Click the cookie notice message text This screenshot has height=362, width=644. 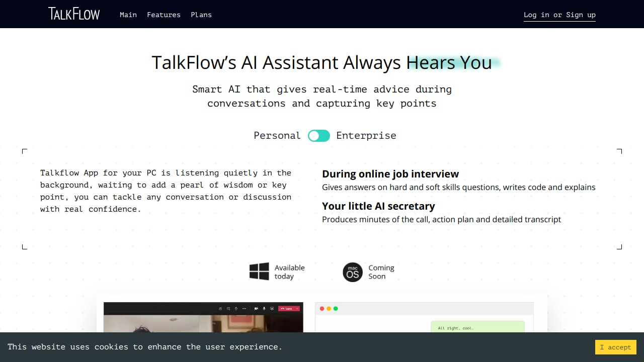click(145, 347)
